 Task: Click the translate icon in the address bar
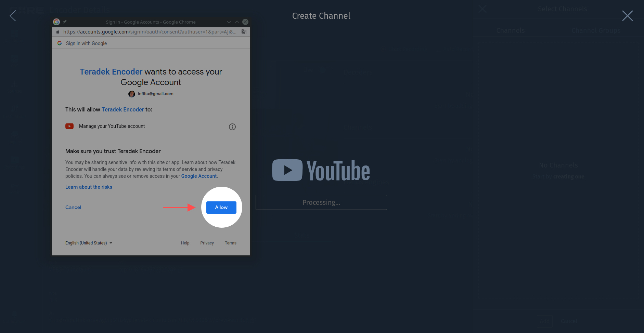(x=244, y=32)
